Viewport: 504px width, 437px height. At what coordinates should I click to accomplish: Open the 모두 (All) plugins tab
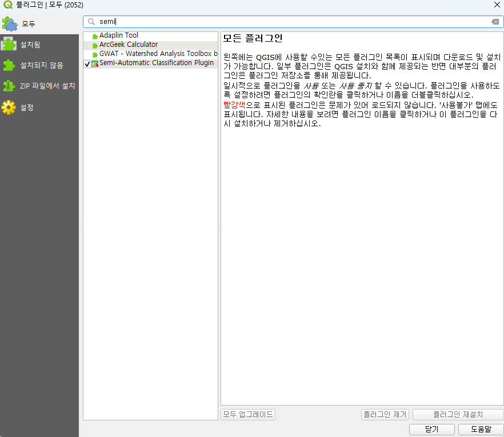click(x=39, y=24)
